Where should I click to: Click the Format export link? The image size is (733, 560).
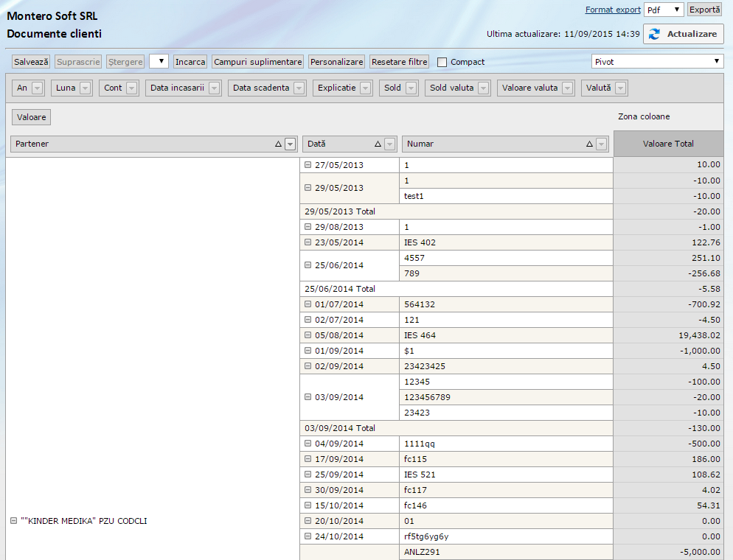point(613,10)
